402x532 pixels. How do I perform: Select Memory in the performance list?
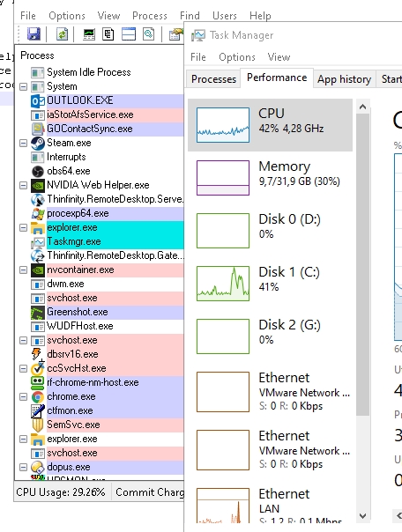point(271,178)
